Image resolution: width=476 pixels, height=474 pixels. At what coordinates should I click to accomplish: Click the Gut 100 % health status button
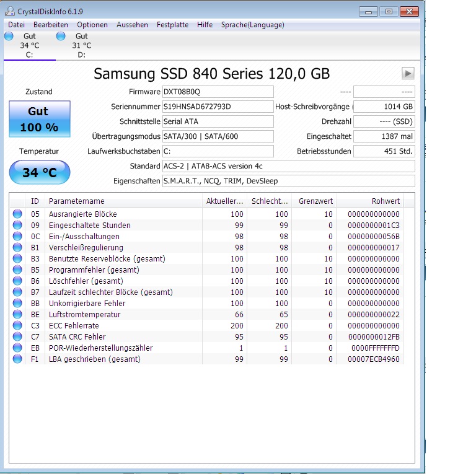pos(40,119)
